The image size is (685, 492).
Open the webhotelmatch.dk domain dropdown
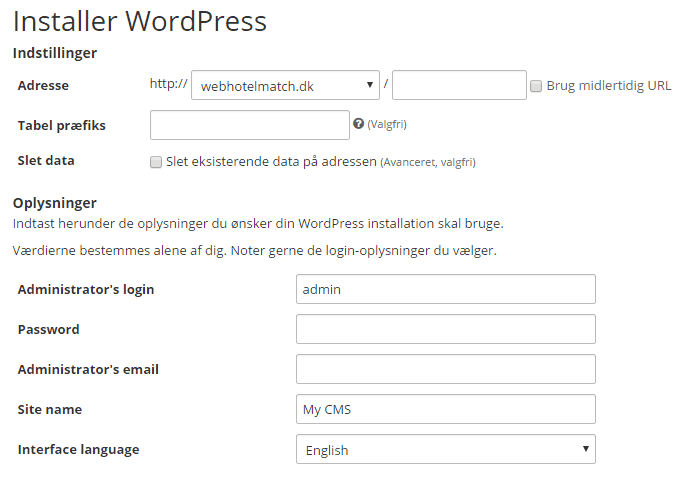tap(285, 85)
